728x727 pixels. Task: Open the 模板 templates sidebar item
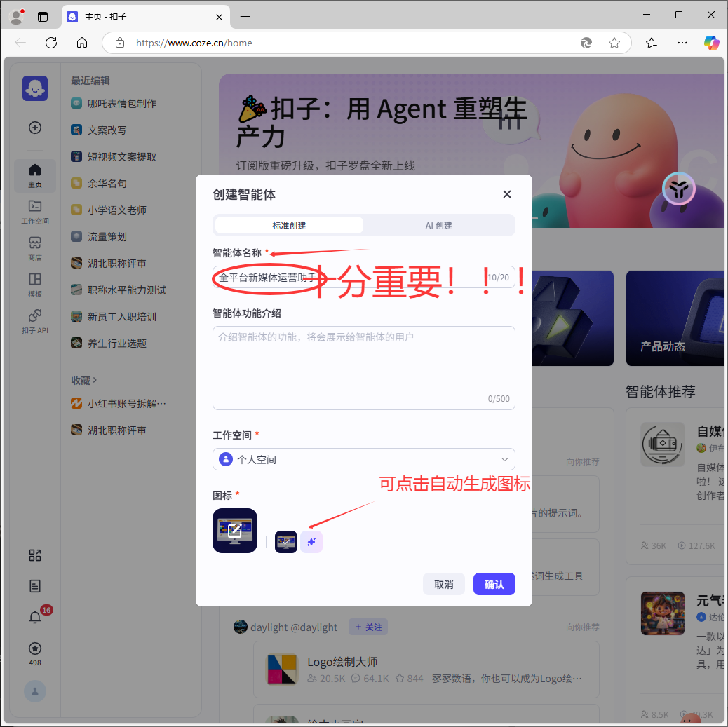[x=35, y=285]
